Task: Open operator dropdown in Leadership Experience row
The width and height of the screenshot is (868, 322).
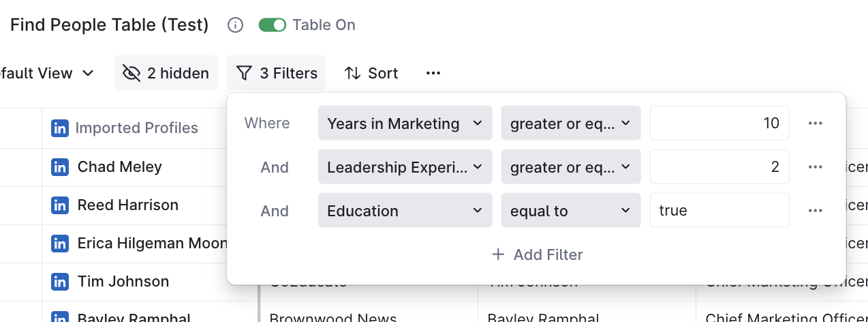Action: point(571,167)
